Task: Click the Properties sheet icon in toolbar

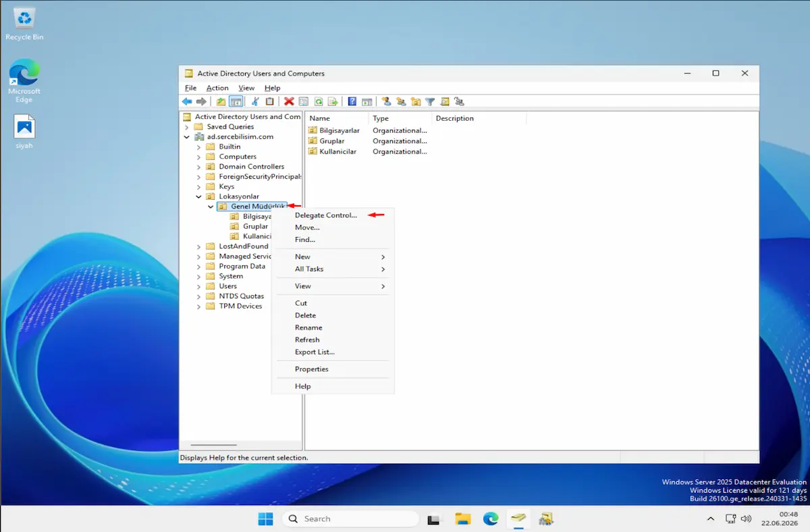Action: pos(304,101)
